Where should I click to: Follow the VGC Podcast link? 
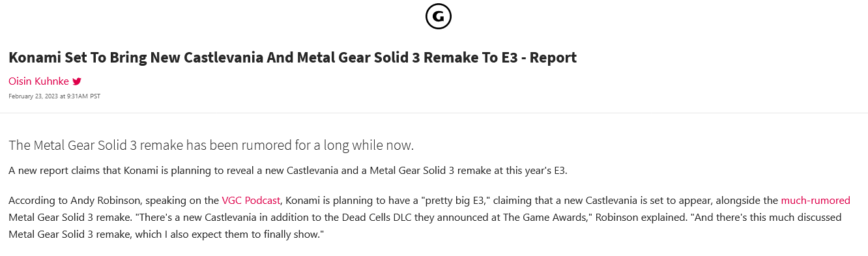(x=251, y=201)
